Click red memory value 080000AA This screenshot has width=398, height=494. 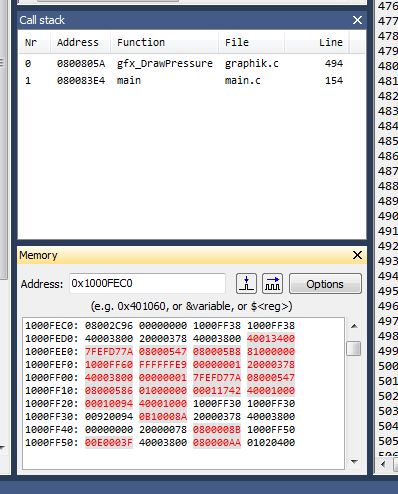[x=217, y=442]
